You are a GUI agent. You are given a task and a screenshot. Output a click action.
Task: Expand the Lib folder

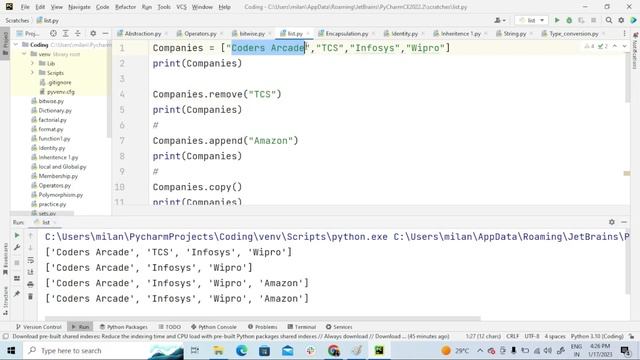coord(32,63)
